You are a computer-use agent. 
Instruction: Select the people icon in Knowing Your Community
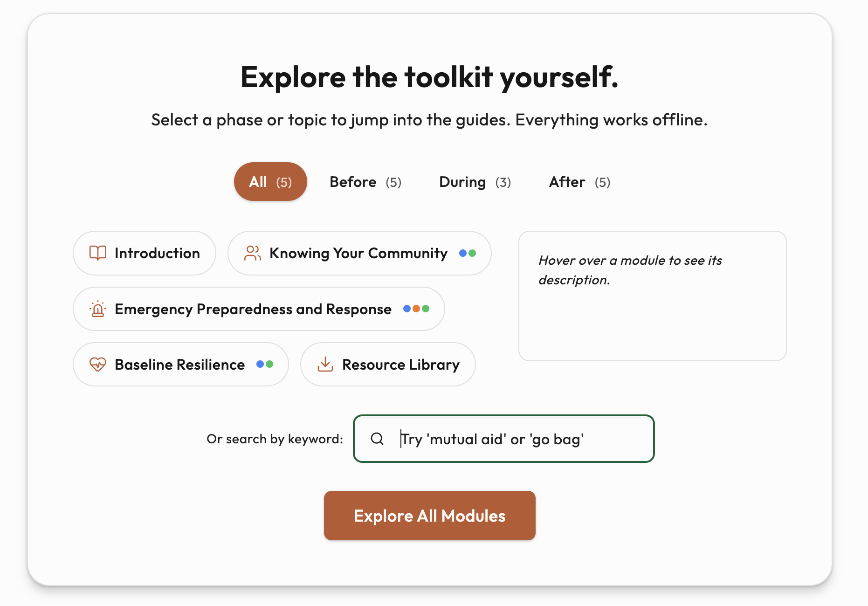(x=252, y=253)
